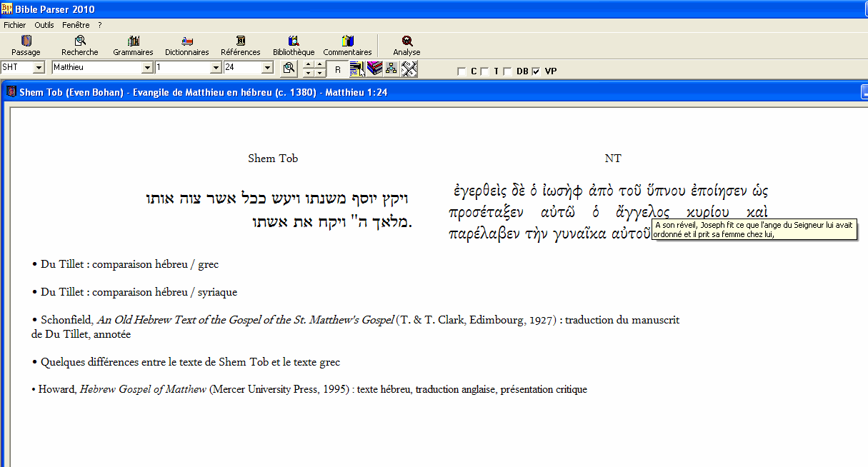868x467 pixels.
Task: Click the magnifier-on-page search icon beside the verse box
Action: [x=288, y=69]
